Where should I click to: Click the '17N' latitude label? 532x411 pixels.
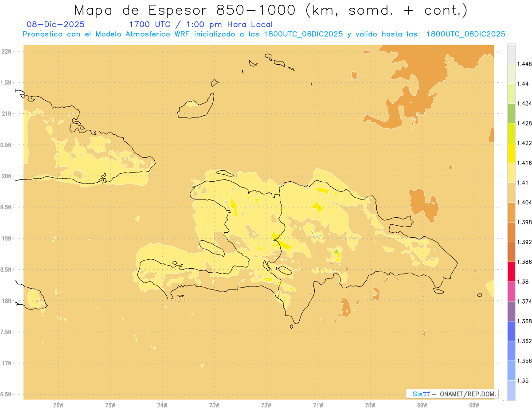point(7,363)
